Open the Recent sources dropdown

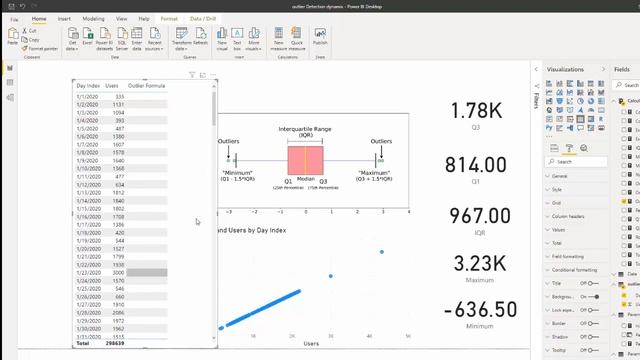pos(154,39)
